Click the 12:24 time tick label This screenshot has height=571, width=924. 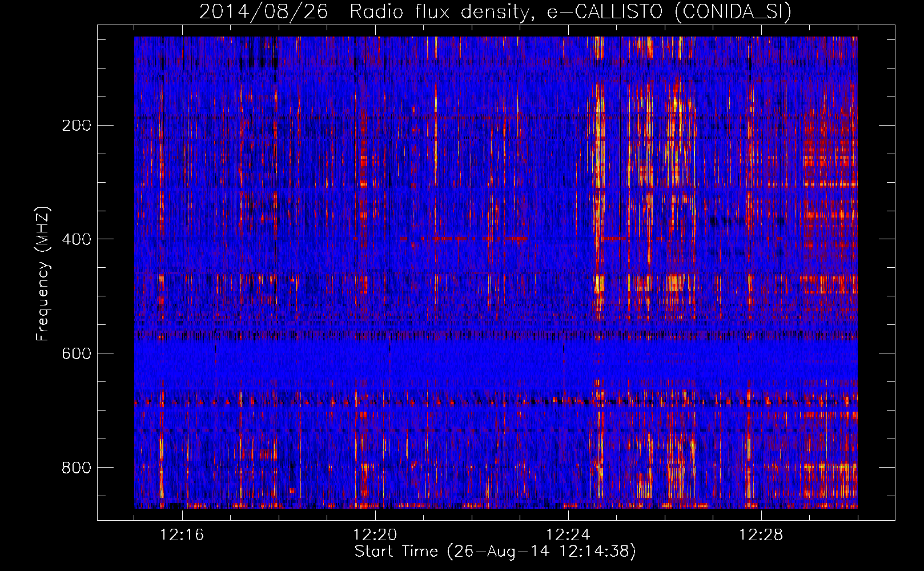[x=568, y=535]
